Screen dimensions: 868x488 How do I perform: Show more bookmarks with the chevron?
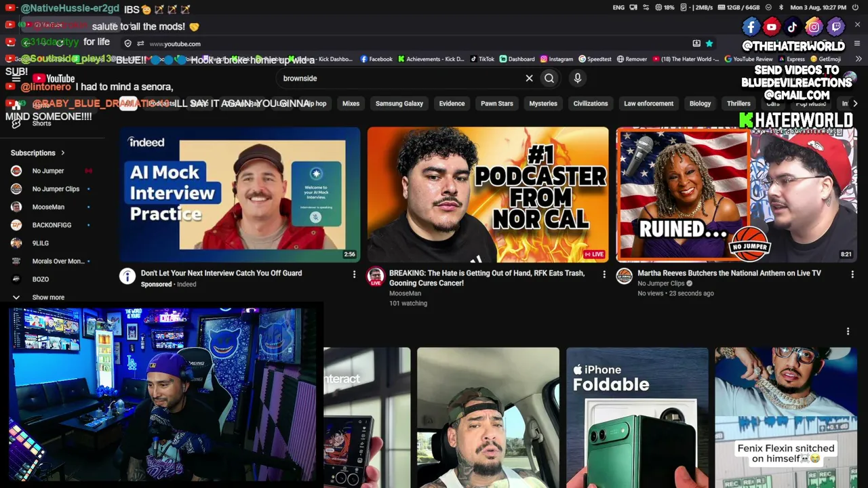tap(859, 59)
